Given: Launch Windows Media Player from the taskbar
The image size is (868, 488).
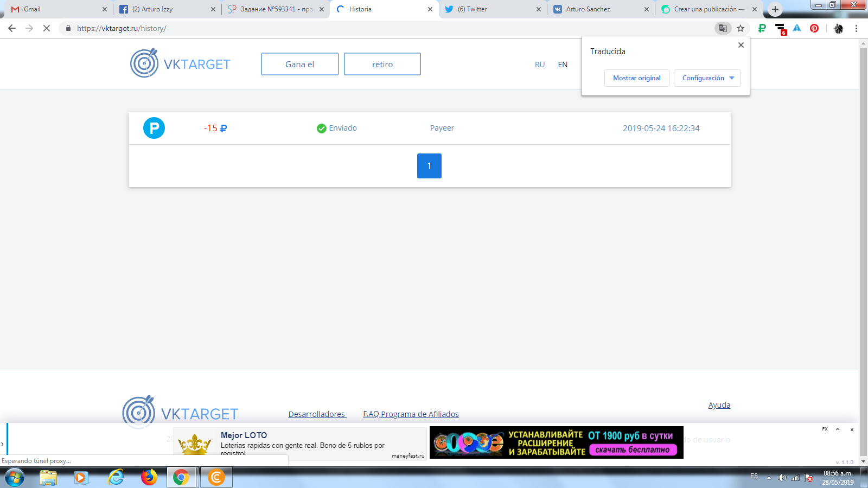Looking at the screenshot, I should pos(81,478).
